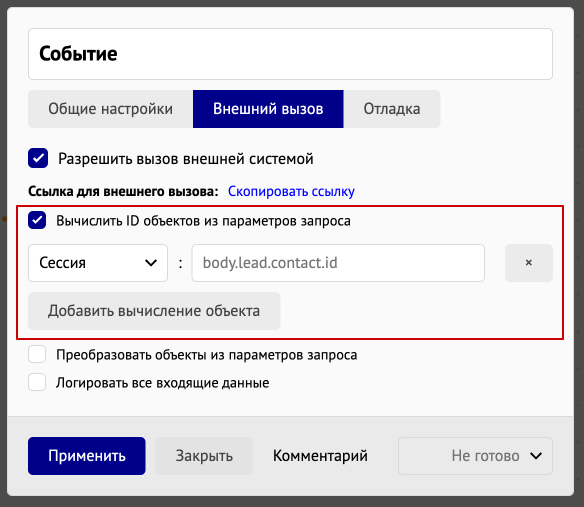
Task: Click the Ссылка для внешнего вызова label
Action: coord(123,191)
